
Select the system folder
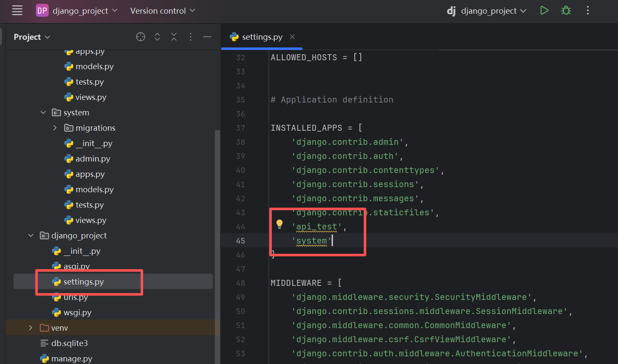click(x=76, y=112)
